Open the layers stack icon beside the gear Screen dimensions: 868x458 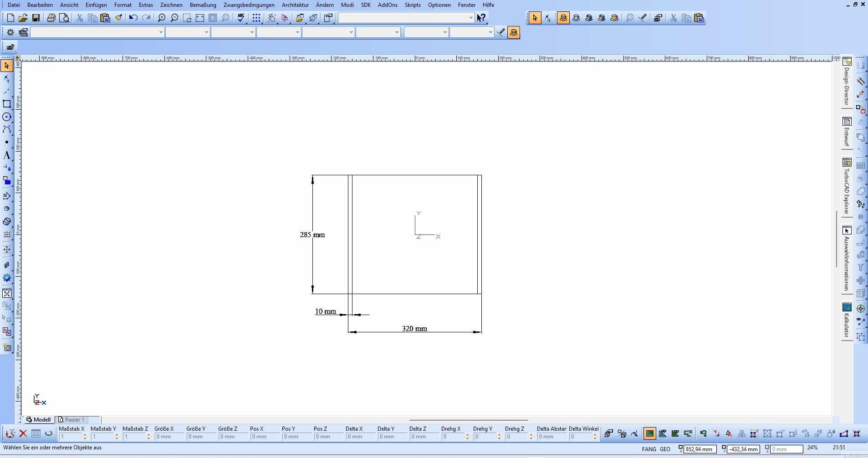pos(23,32)
